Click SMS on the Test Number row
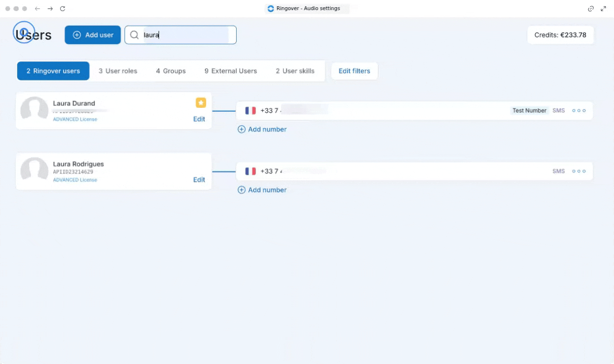 pos(559,111)
